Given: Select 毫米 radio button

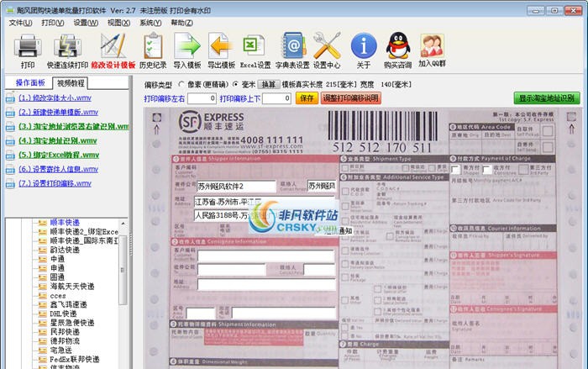Looking at the screenshot, I should pyautogui.click(x=235, y=85).
